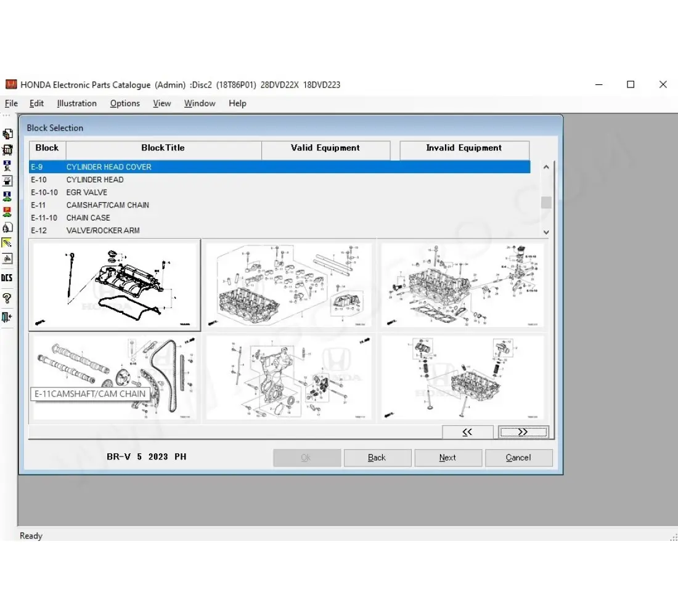The width and height of the screenshot is (678, 616).
Task: Click the shopping cart icon in left toolbar
Action: [x=7, y=150]
